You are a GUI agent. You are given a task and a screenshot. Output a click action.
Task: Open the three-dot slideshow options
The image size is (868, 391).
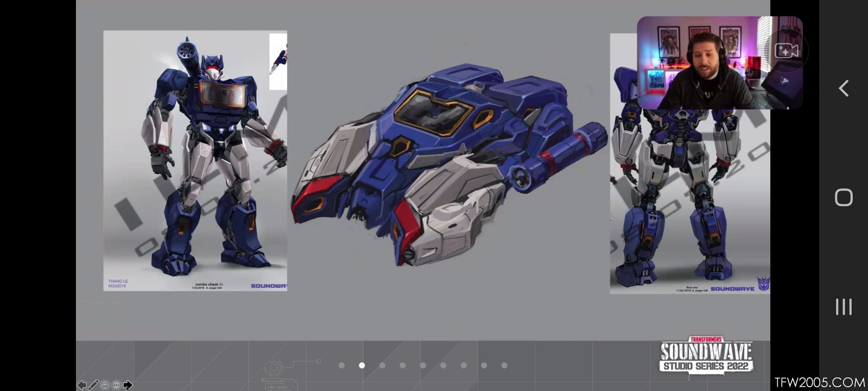116,385
